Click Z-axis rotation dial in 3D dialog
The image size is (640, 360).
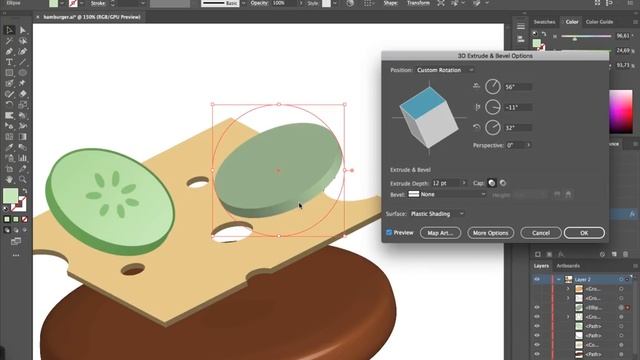click(x=493, y=127)
